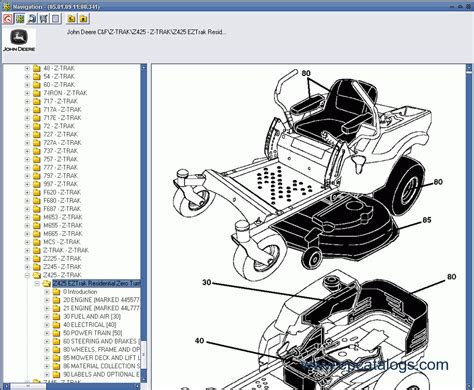This screenshot has width=474, height=390.
Task: Click the folder icon of 48 - Z-TRAK
Action: (37, 68)
